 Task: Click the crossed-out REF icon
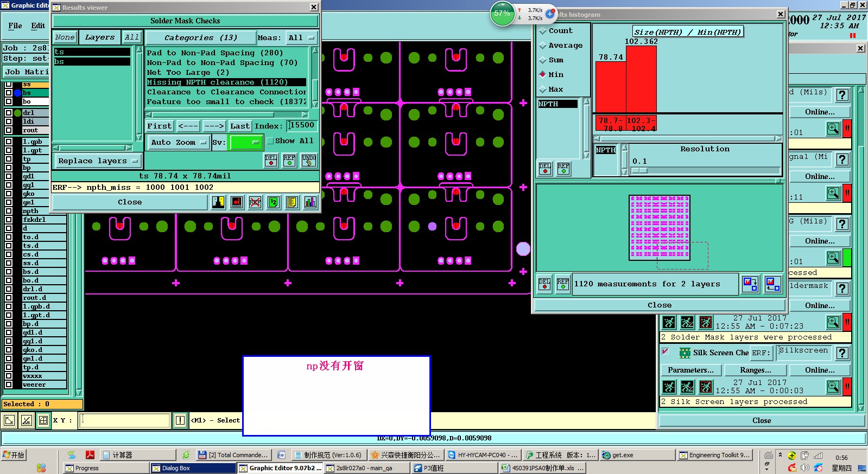(255, 202)
